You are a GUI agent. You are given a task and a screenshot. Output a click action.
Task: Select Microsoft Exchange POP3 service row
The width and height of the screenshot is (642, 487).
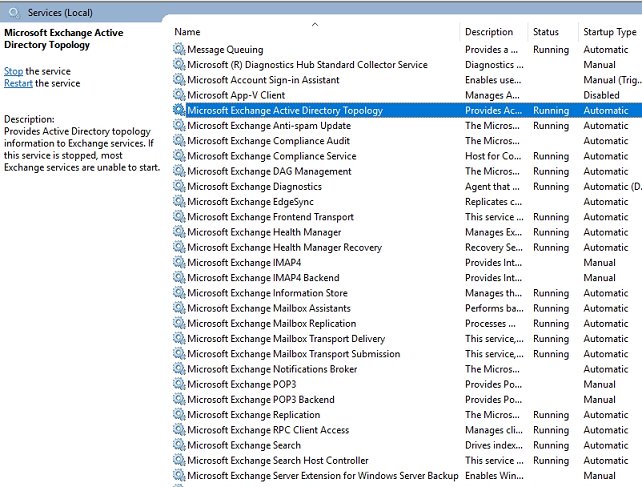(x=242, y=384)
